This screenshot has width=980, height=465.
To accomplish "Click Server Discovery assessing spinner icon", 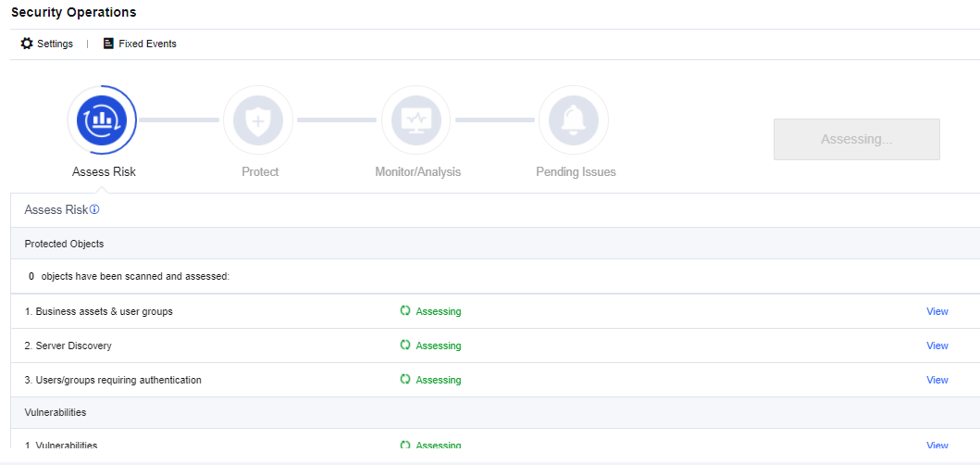I will pos(405,346).
